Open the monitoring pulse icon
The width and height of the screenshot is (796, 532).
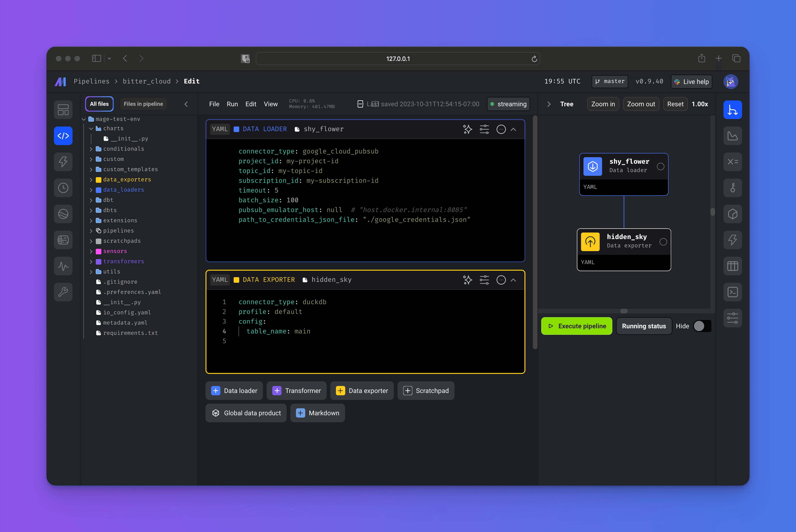pos(63,266)
